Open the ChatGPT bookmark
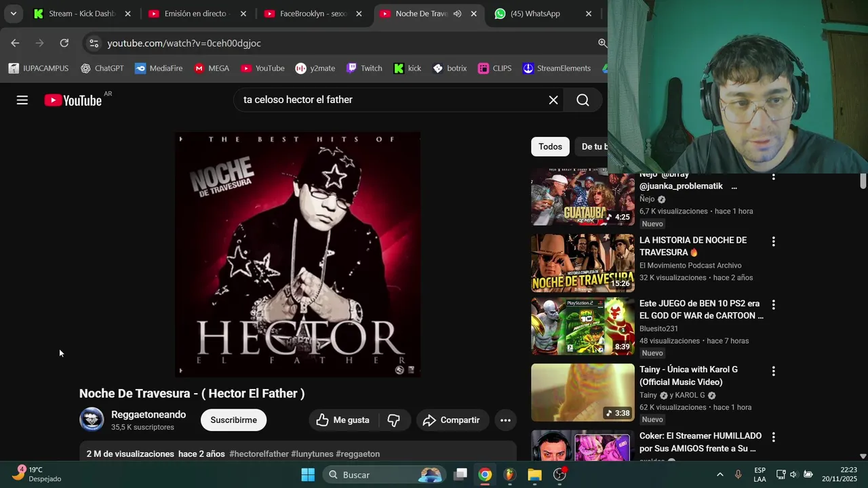The image size is (868, 488). pos(102,68)
